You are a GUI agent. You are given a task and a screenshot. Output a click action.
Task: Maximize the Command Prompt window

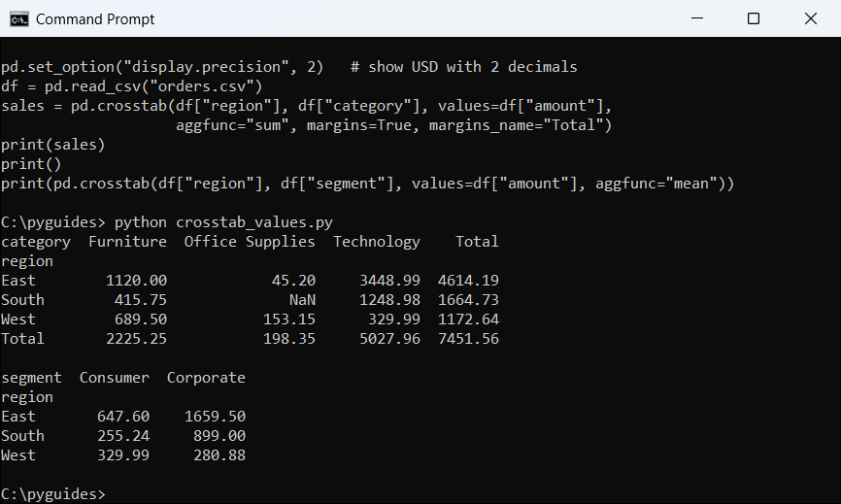click(x=753, y=18)
